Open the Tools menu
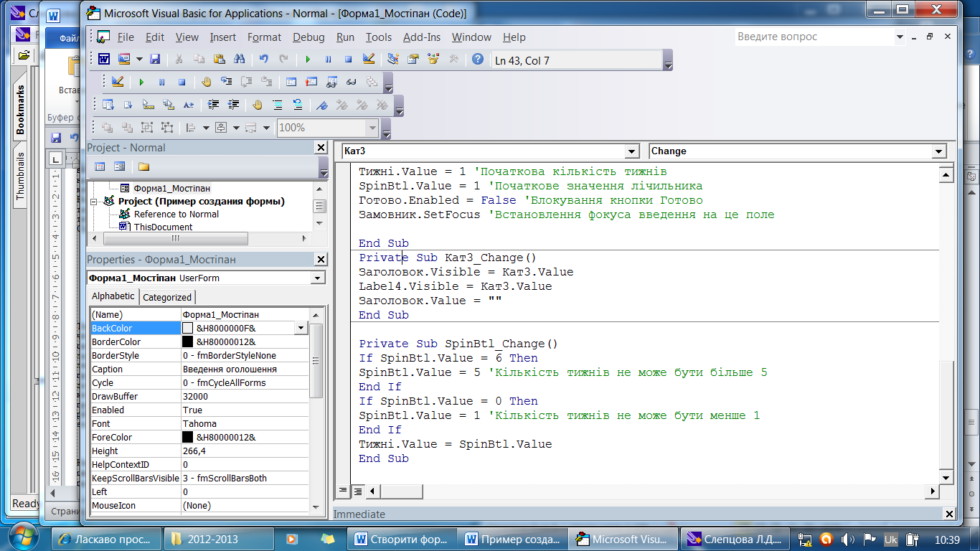The image size is (980, 551). pyautogui.click(x=379, y=37)
